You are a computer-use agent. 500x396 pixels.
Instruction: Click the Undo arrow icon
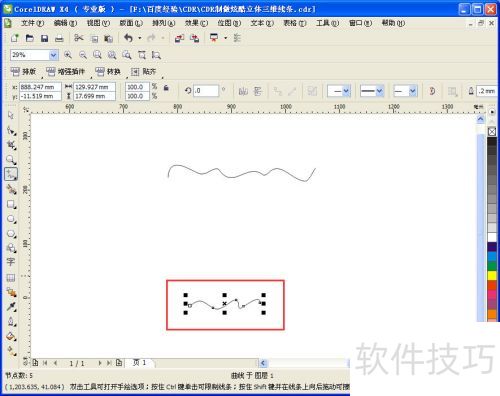click(x=128, y=38)
